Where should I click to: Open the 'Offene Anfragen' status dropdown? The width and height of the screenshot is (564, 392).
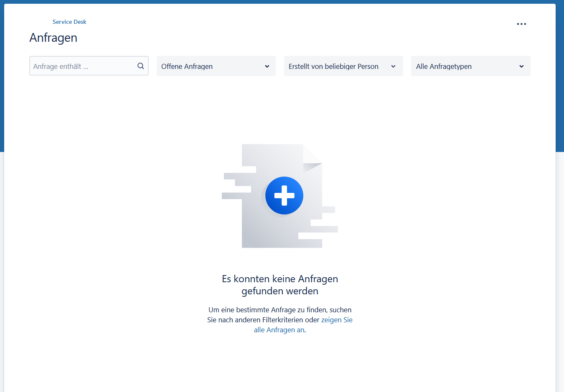tap(216, 66)
